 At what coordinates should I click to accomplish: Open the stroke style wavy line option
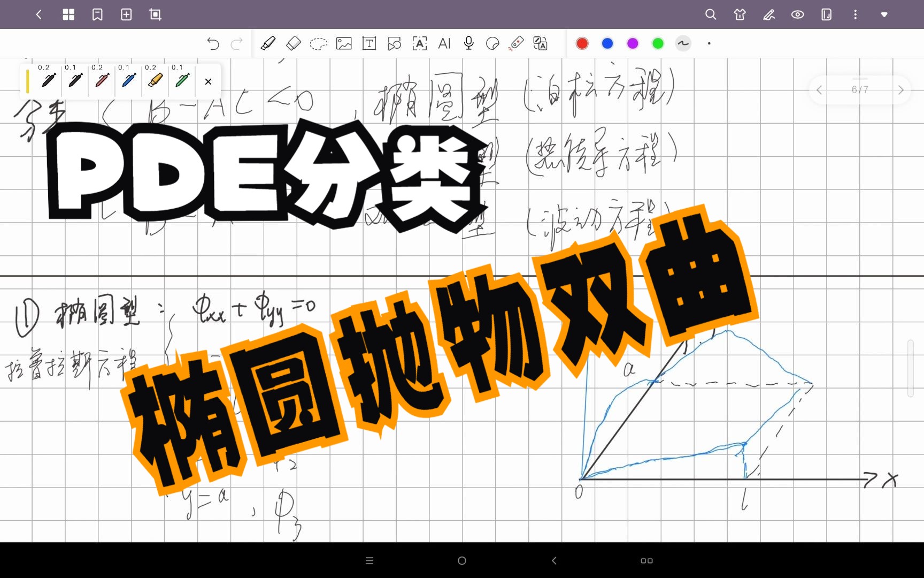[683, 43]
